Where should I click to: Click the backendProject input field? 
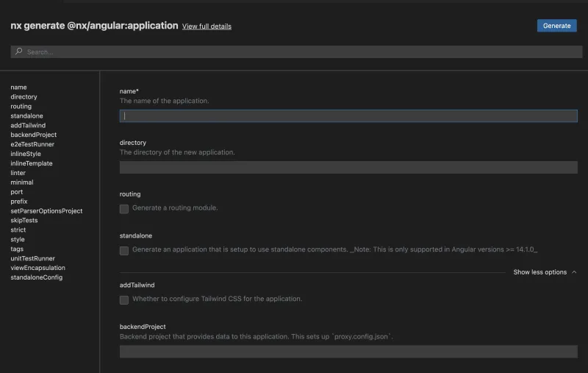point(348,352)
